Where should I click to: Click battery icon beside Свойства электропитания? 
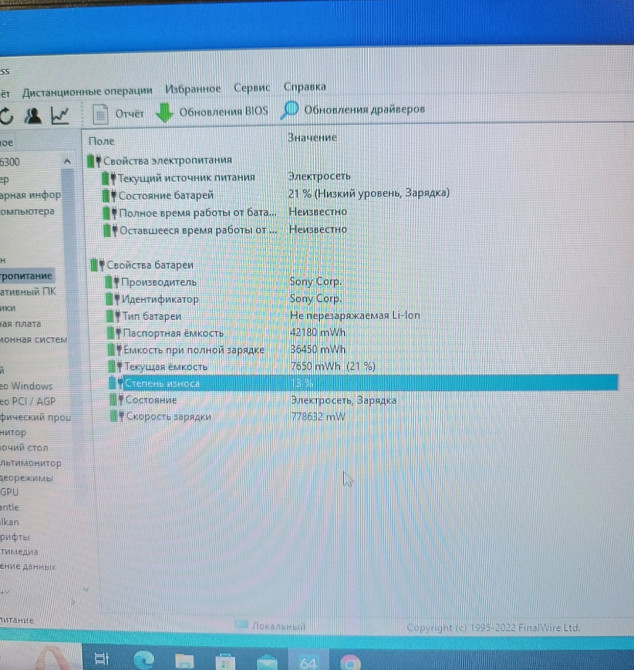tap(94, 161)
